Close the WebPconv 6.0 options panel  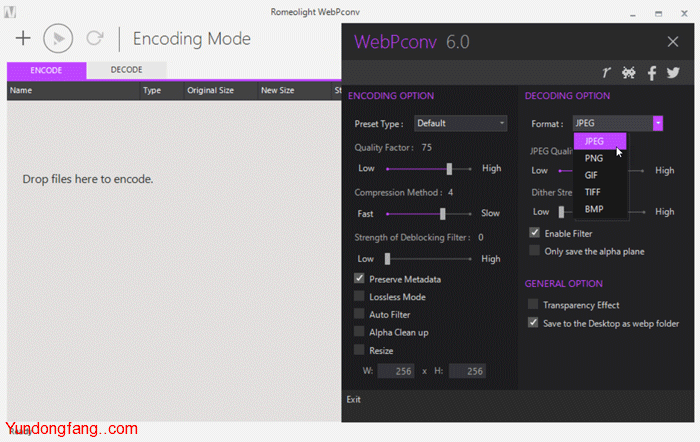coord(673,42)
